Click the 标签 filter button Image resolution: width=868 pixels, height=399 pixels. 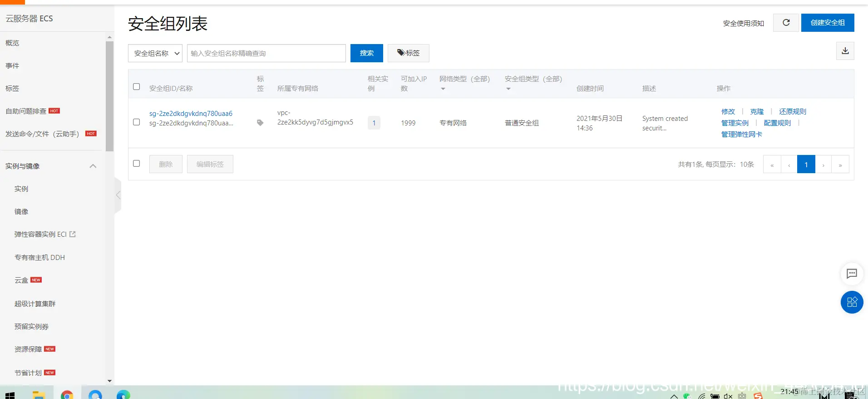[409, 53]
